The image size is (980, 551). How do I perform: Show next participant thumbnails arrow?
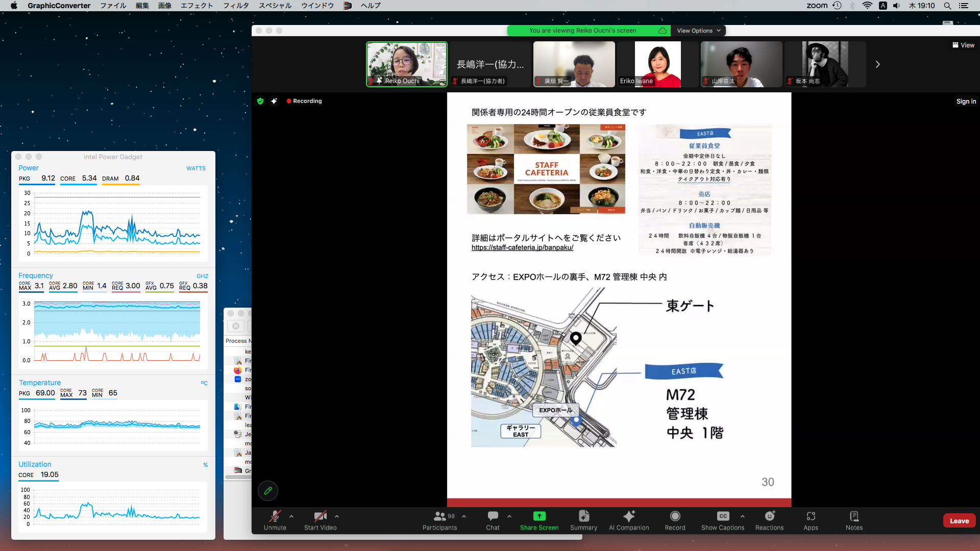coord(877,64)
